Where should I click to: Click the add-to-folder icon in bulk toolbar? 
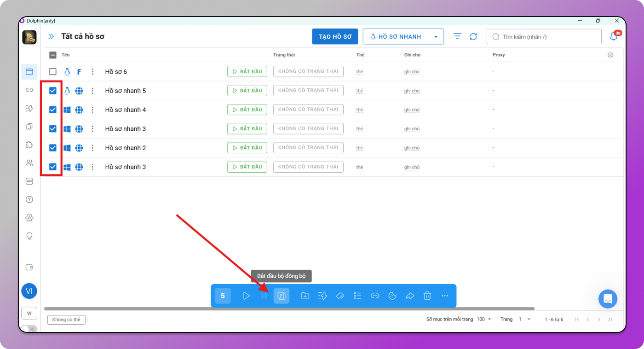point(305,296)
